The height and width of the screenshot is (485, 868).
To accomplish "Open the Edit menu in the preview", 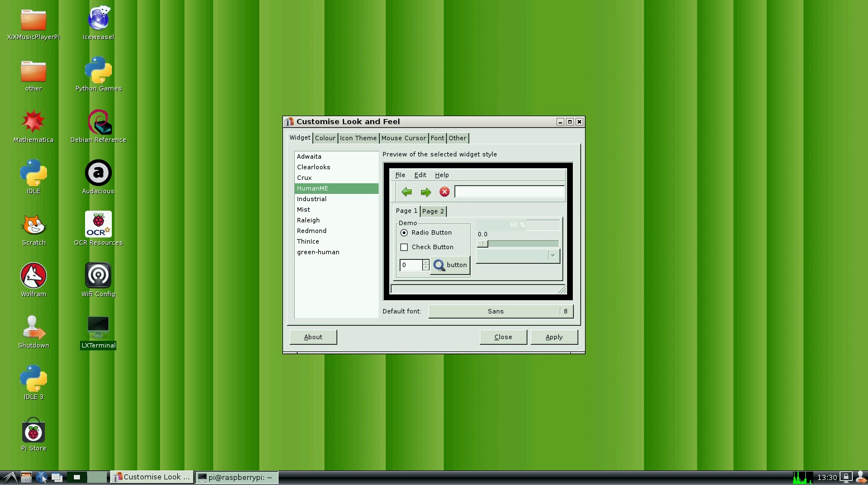I will 419,174.
